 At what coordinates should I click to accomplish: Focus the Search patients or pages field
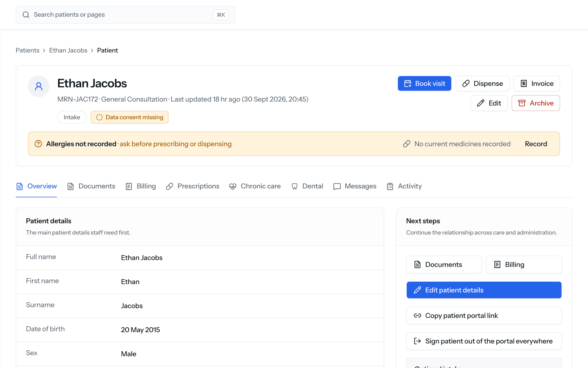click(x=125, y=15)
